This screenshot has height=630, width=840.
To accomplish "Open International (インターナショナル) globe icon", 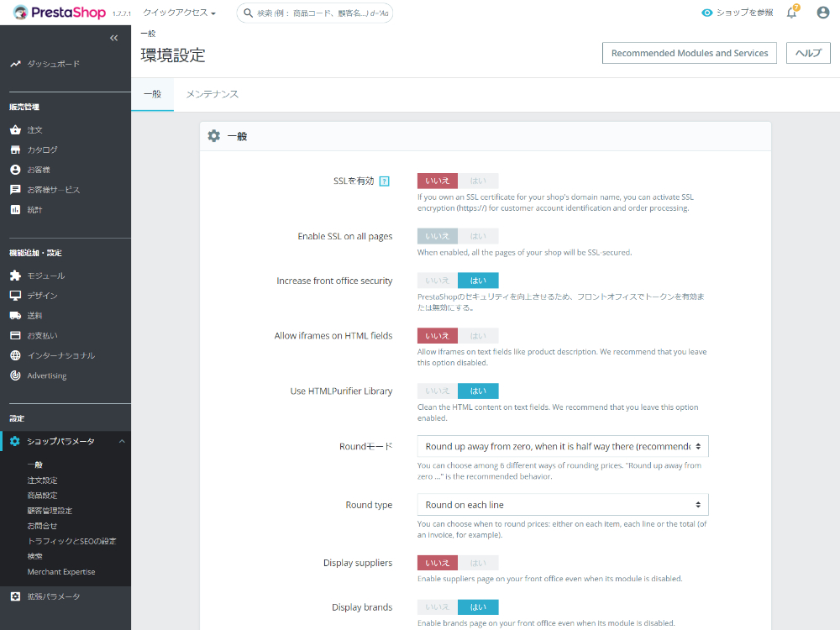I will tap(15, 355).
